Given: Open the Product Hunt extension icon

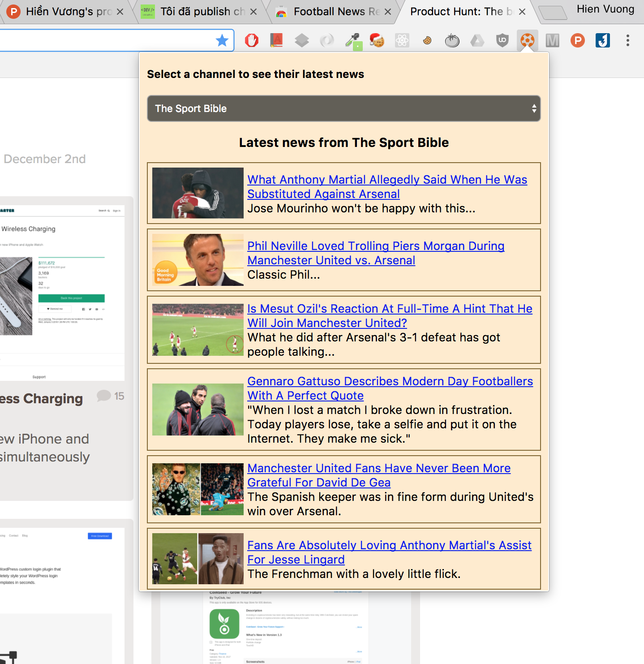Looking at the screenshot, I should [578, 41].
